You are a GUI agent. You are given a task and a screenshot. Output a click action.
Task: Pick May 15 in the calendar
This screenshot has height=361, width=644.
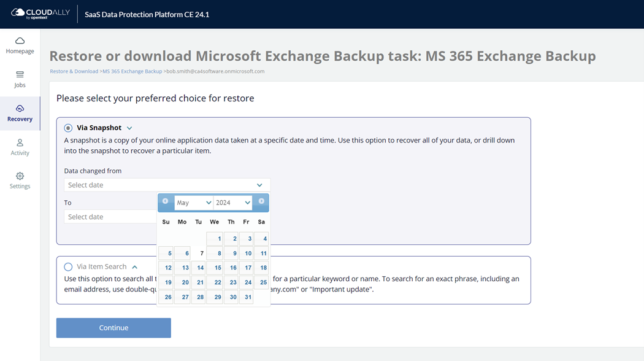[215, 268]
